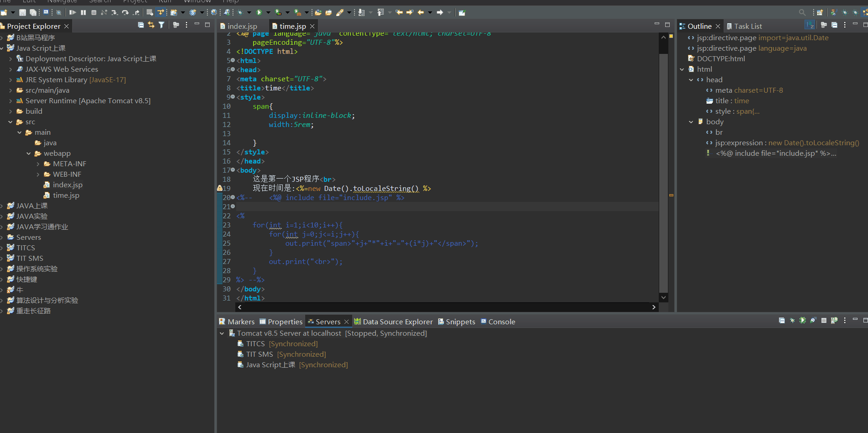Select Tomcat v8.5 Server at localhost
Viewport: 868px width, 433px height.
point(289,333)
